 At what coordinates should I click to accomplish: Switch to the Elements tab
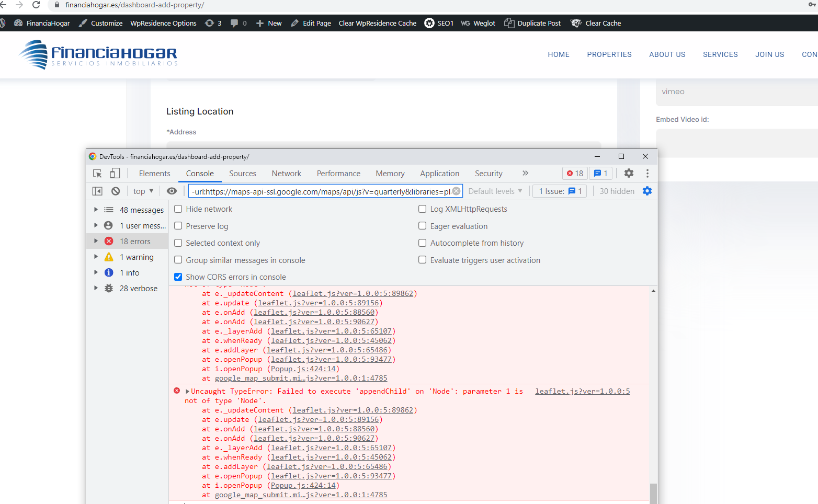click(154, 174)
